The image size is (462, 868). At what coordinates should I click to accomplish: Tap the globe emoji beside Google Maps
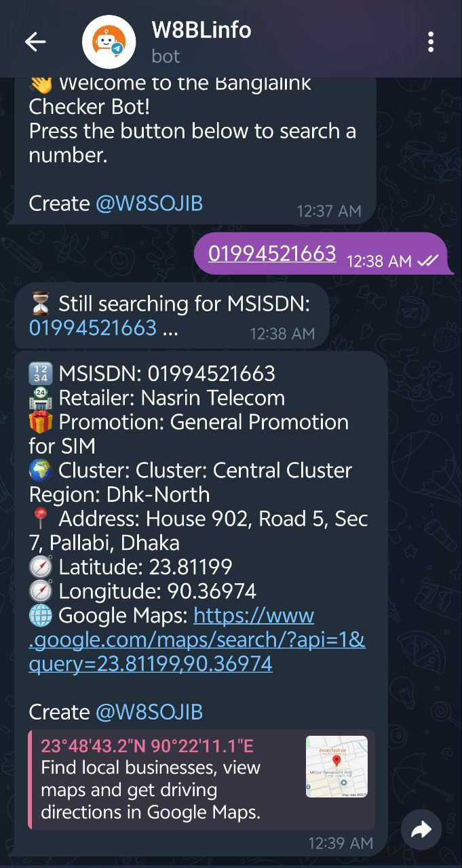41,616
